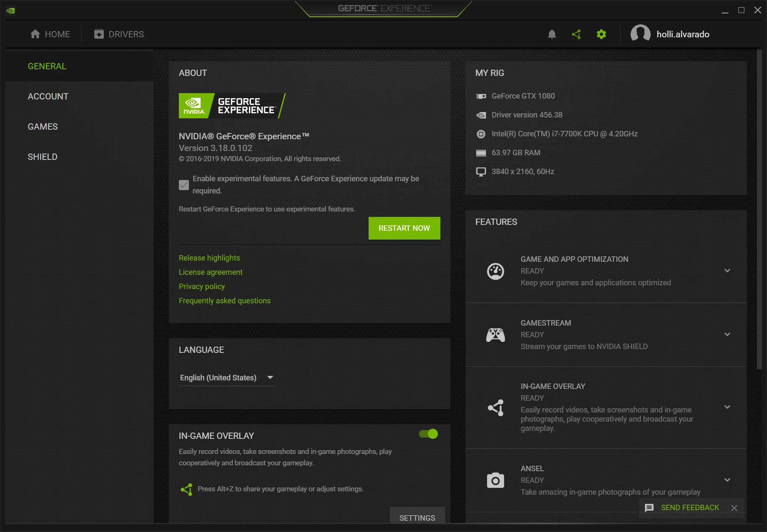Open the green settings gear icon
Image resolution: width=767 pixels, height=532 pixels.
[x=601, y=34]
